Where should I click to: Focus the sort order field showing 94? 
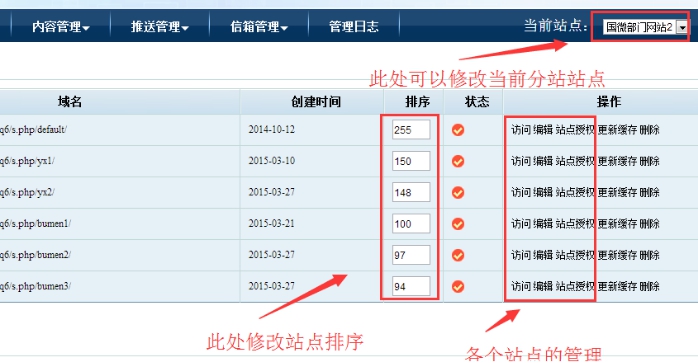pos(411,286)
